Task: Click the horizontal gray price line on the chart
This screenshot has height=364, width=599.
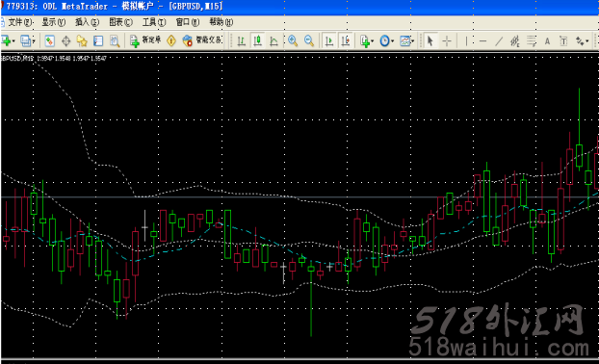Action: coord(299,197)
